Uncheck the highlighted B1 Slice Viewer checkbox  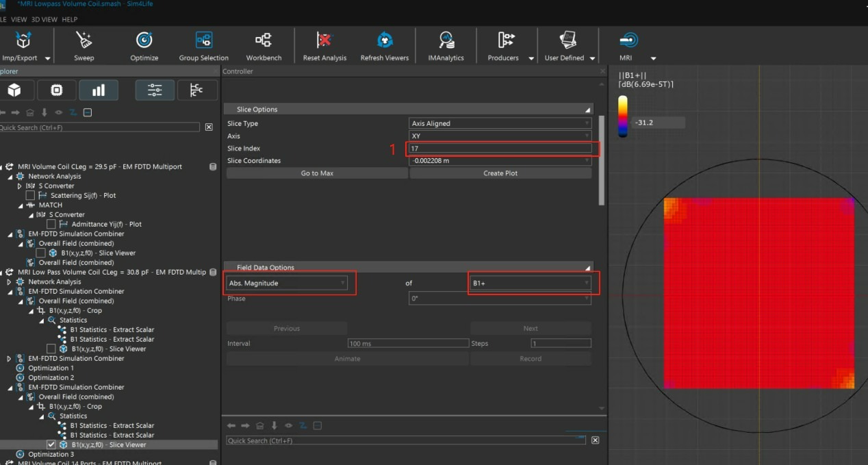coord(51,444)
